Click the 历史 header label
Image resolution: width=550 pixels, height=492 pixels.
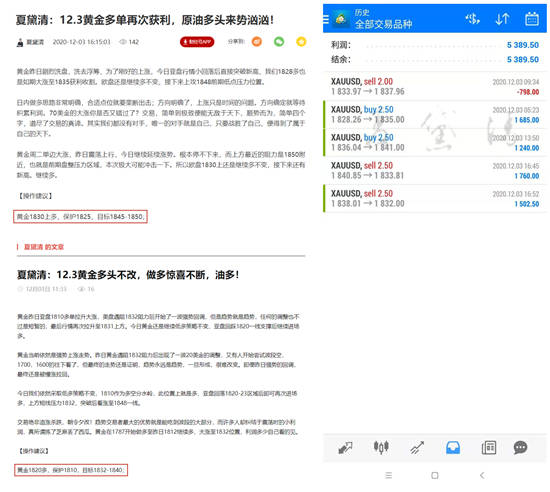point(362,13)
